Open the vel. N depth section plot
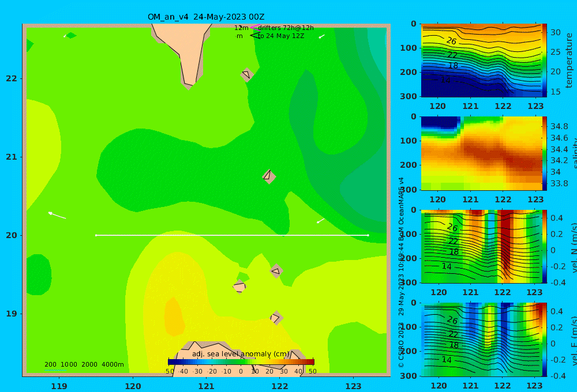577x392 pixels. tap(481, 246)
